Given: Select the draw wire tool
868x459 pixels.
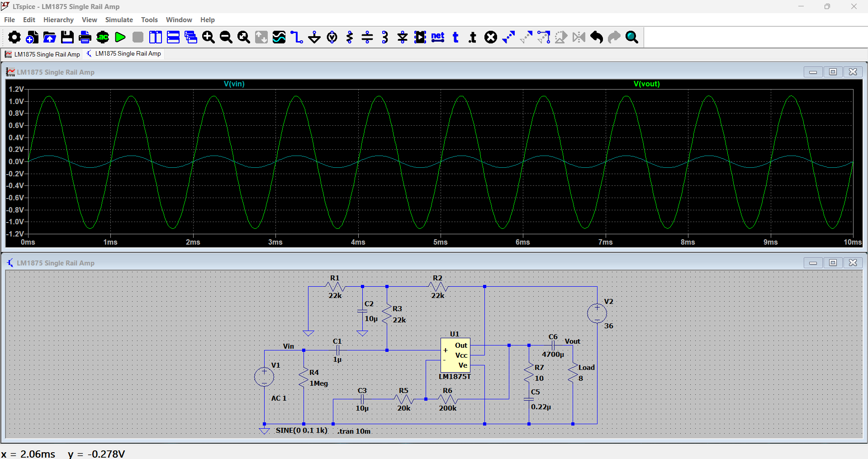Looking at the screenshot, I should pyautogui.click(x=297, y=37).
